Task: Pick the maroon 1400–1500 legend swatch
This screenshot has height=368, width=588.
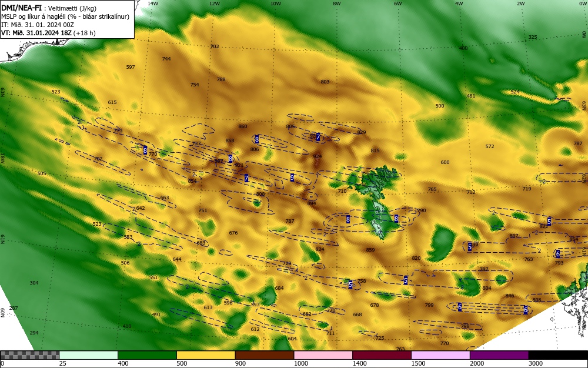Action: [x=382, y=355]
